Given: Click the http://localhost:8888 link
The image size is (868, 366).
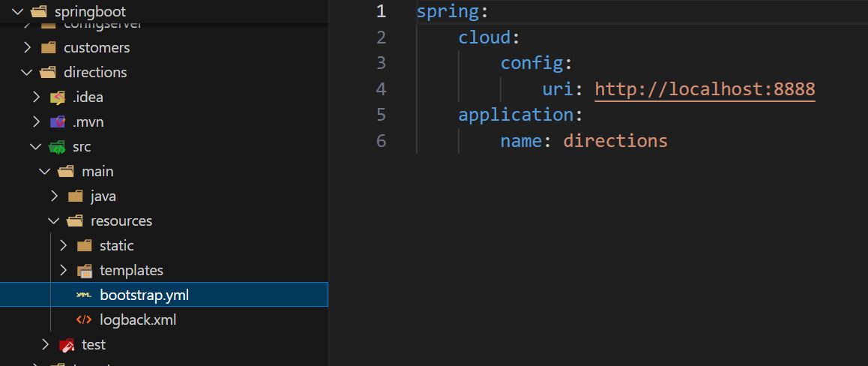Looking at the screenshot, I should click(x=705, y=89).
